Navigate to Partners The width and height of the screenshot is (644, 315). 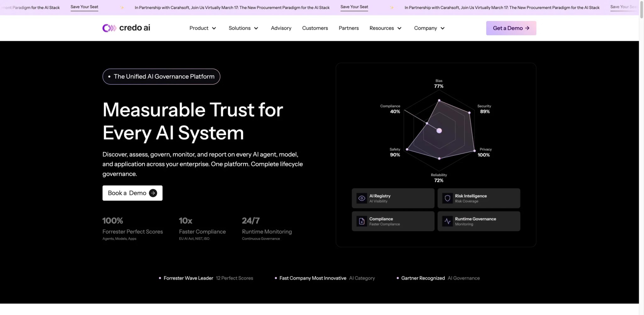[x=349, y=28]
